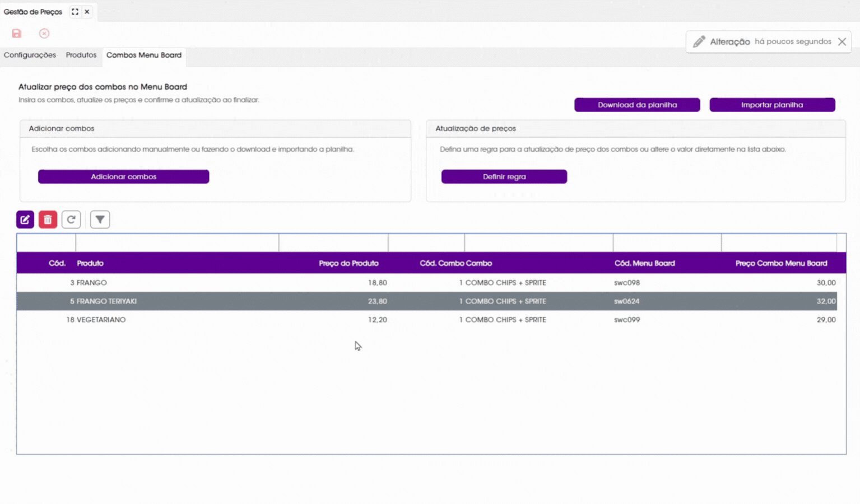Click filter field above Combo name column
This screenshot has width=860, height=504.
tap(539, 243)
